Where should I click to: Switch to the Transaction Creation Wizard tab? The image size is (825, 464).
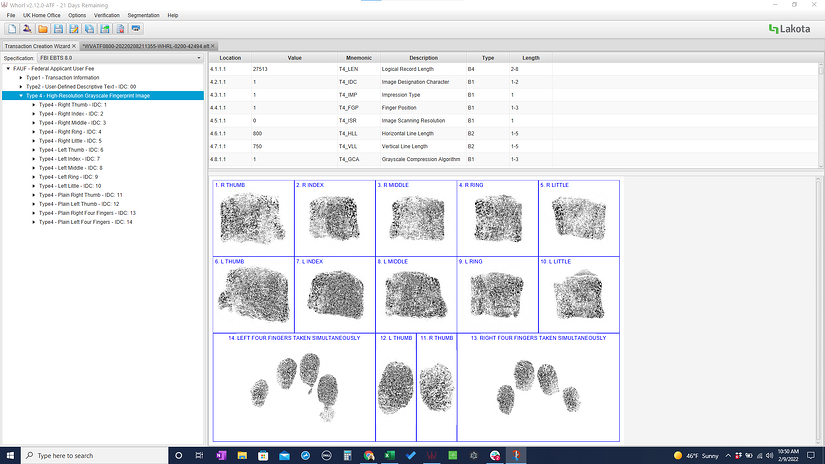(37, 46)
